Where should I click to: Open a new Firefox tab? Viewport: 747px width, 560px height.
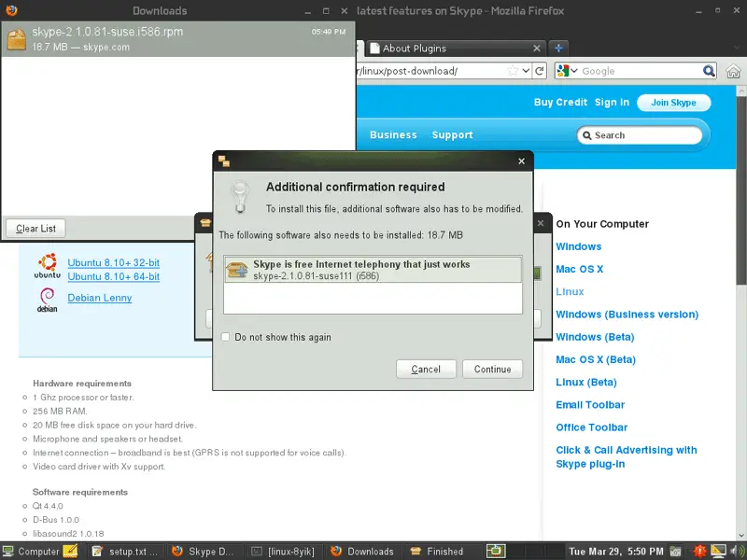pyautogui.click(x=558, y=49)
